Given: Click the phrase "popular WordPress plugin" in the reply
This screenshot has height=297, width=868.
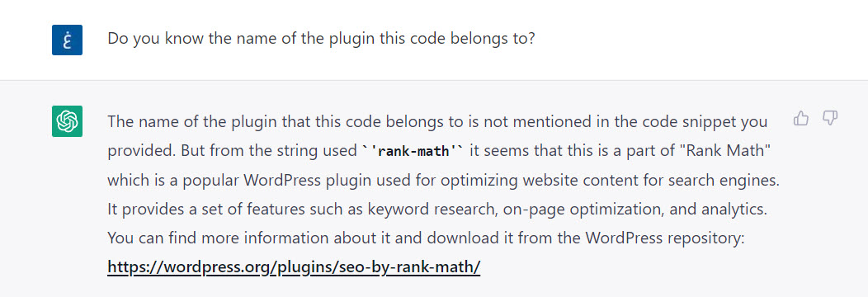Looking at the screenshot, I should (267, 181).
